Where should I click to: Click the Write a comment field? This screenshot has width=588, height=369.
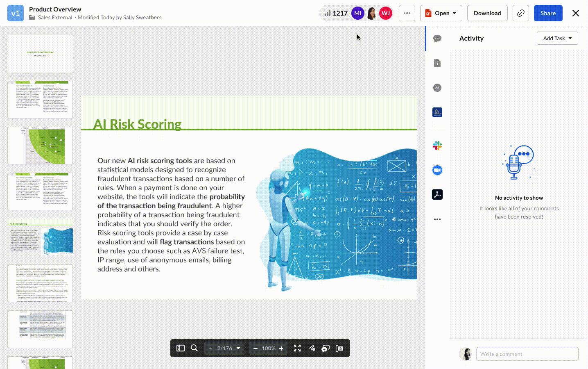tap(527, 354)
